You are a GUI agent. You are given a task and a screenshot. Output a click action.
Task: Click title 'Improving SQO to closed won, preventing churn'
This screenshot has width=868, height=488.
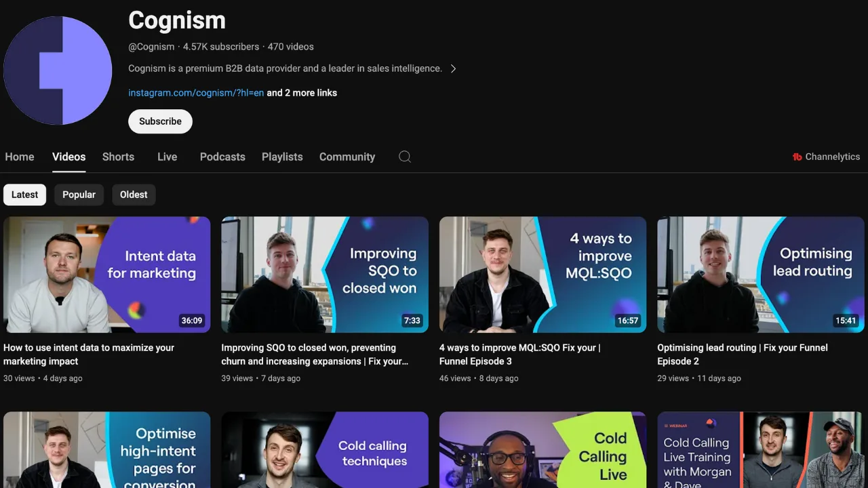[x=315, y=354]
